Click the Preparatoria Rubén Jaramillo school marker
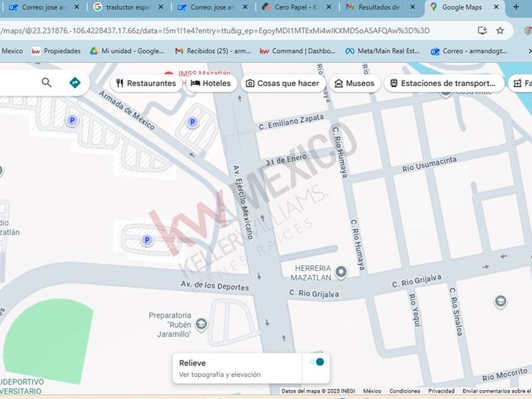 [x=201, y=325]
